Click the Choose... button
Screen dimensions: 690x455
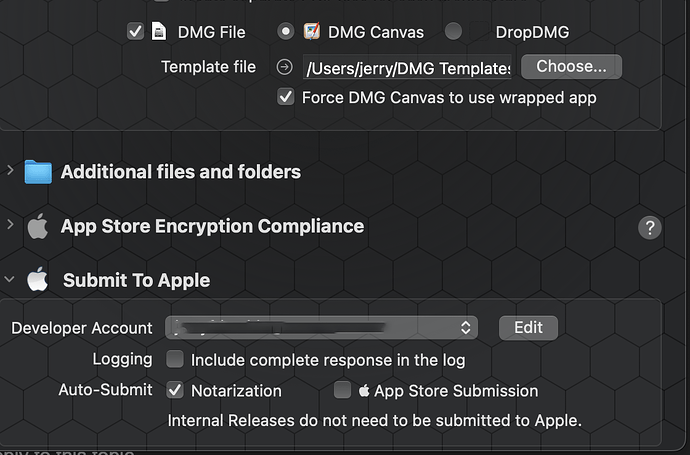tap(571, 67)
